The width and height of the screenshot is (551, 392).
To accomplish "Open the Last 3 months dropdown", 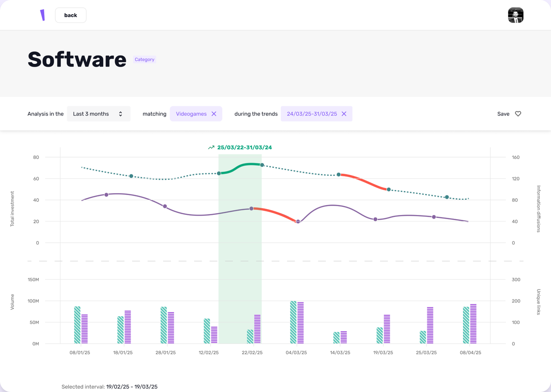I will click(x=99, y=114).
